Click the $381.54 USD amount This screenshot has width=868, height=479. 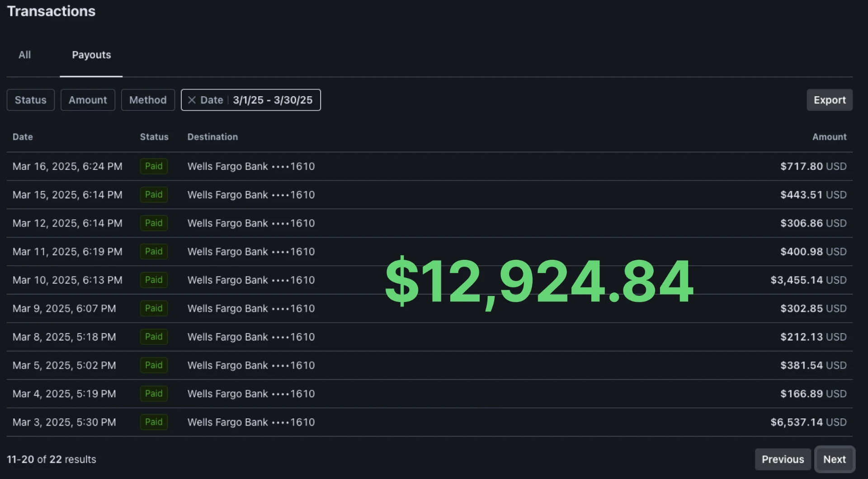[813, 365]
